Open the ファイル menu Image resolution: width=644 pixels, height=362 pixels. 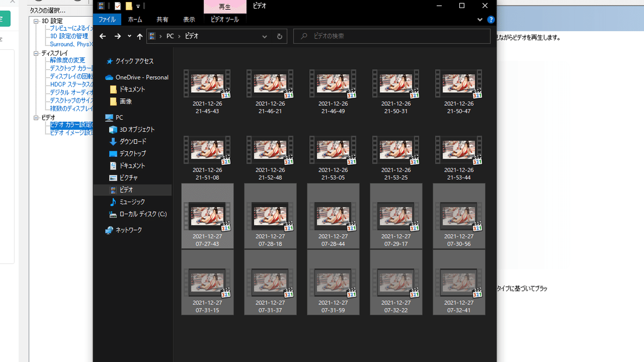107,19
